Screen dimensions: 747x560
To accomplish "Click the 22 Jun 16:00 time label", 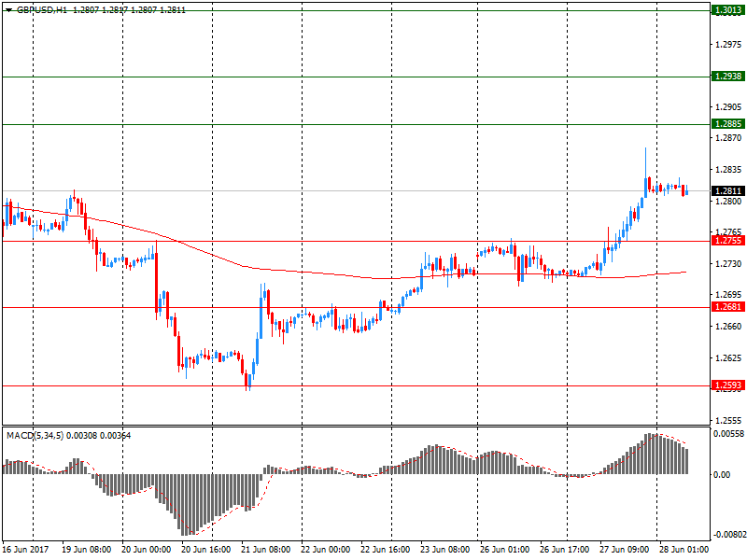I will [385, 550].
